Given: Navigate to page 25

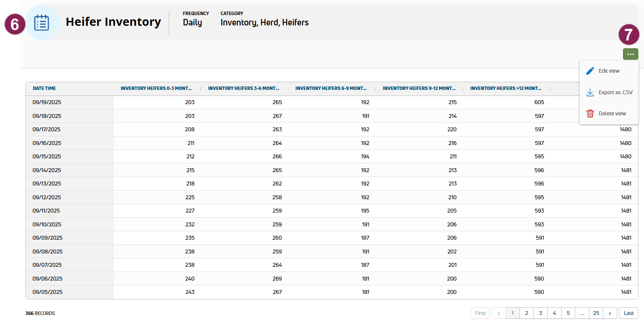Looking at the screenshot, I should click(596, 313).
